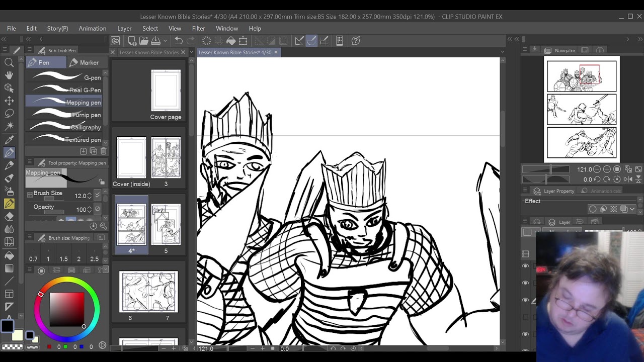Select the G-pen brush
Viewport: 644px width, 362px height.
64,77
